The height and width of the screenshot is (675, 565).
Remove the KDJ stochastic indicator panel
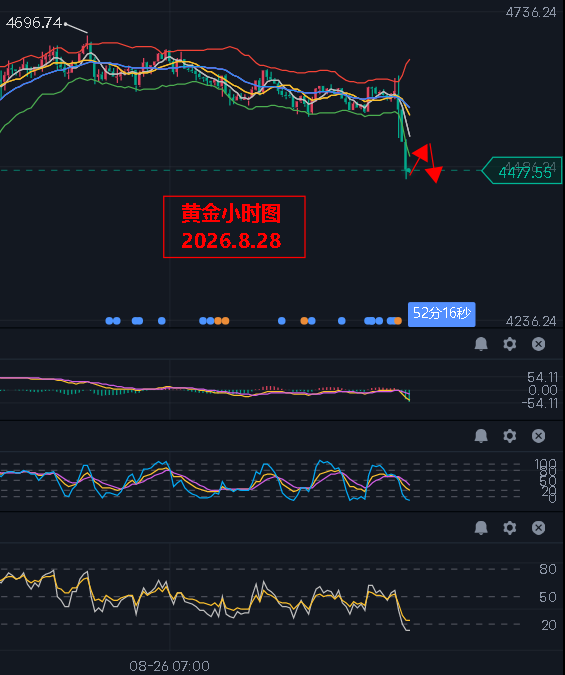pos(538,436)
